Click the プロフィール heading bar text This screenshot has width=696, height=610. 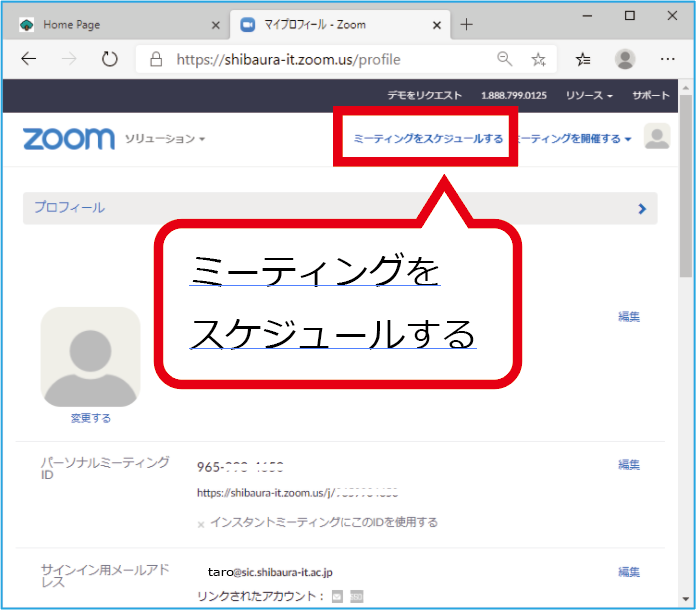pos(69,207)
